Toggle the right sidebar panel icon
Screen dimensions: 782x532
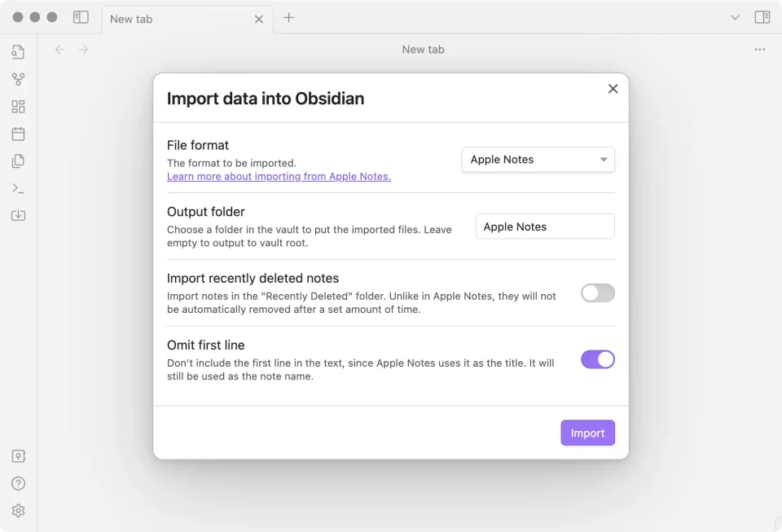[x=762, y=17]
